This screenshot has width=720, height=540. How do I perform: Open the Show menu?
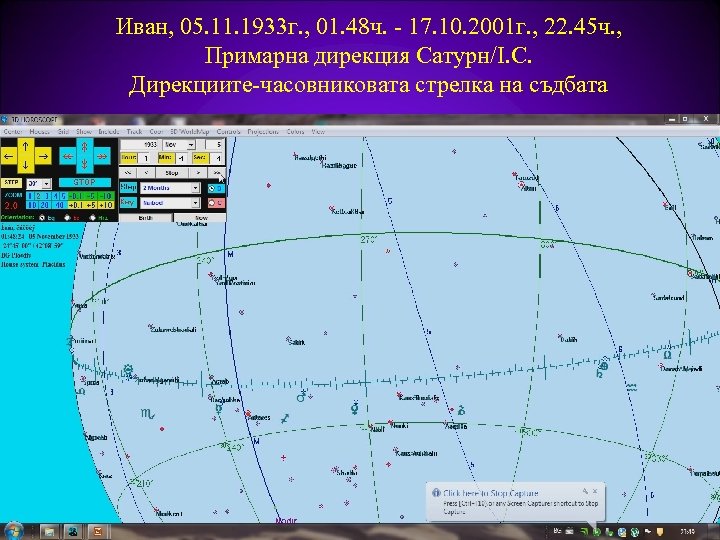[x=84, y=132]
